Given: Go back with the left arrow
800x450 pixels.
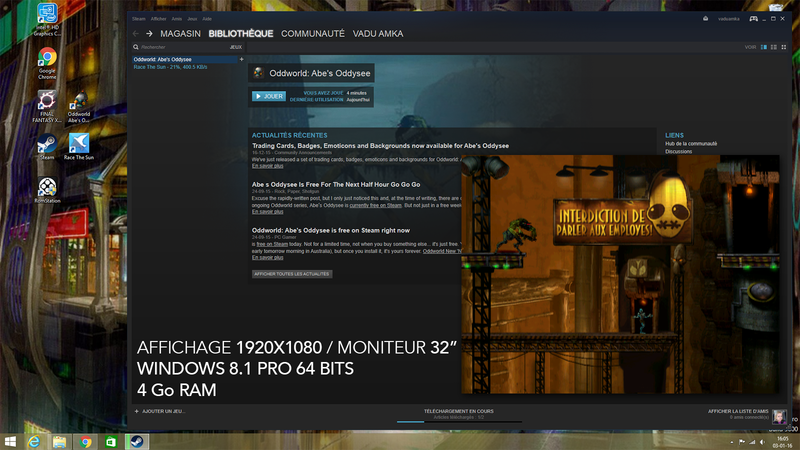Looking at the screenshot, I should [x=136, y=34].
